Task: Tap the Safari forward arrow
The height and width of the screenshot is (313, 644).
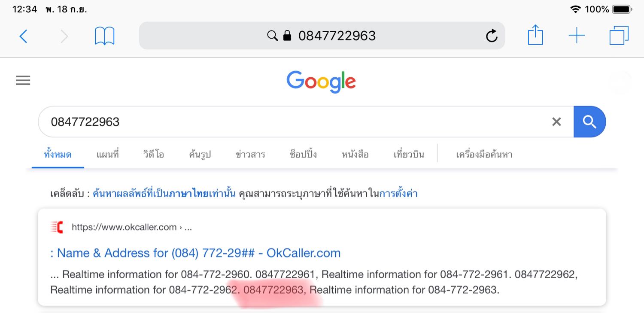Action: [64, 36]
